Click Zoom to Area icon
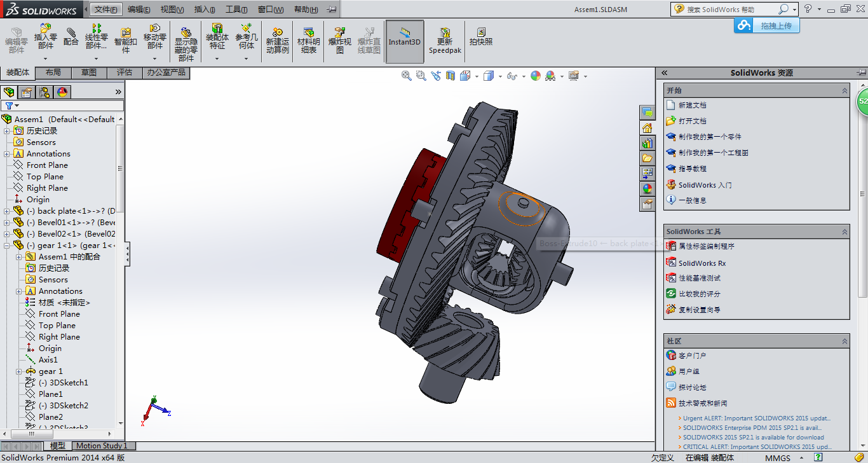This screenshot has height=463, width=868. pyautogui.click(x=421, y=76)
